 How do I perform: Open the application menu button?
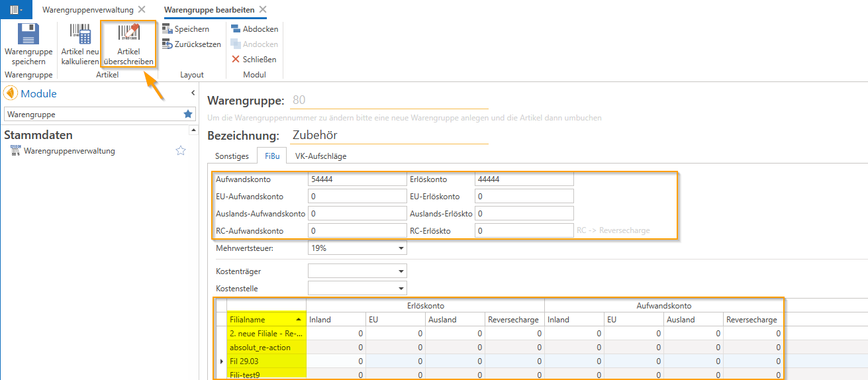pyautogui.click(x=17, y=10)
